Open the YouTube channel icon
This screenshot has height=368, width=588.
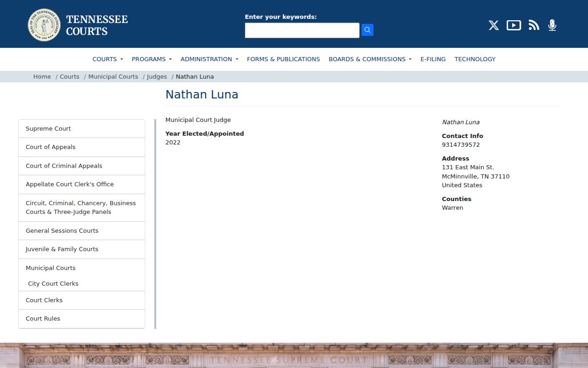pyautogui.click(x=514, y=25)
